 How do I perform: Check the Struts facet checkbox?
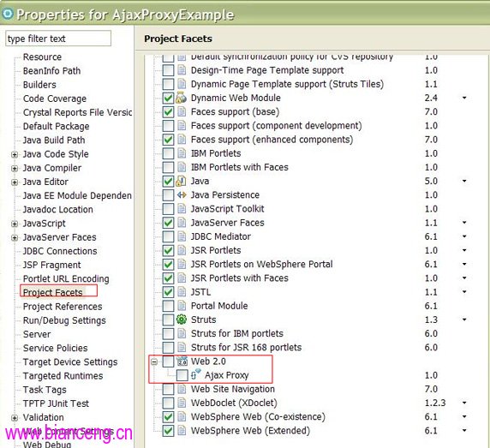(168, 320)
